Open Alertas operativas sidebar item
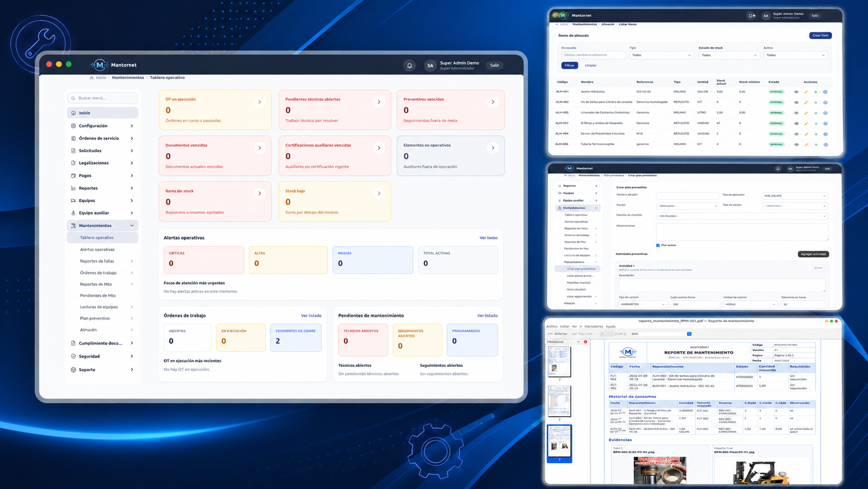The width and height of the screenshot is (868, 489). 97,249
